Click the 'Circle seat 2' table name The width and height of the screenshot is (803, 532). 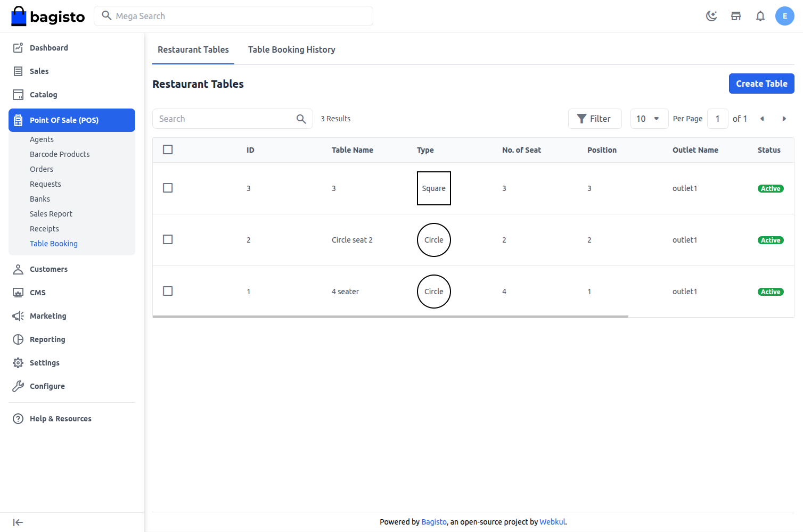[352, 240]
